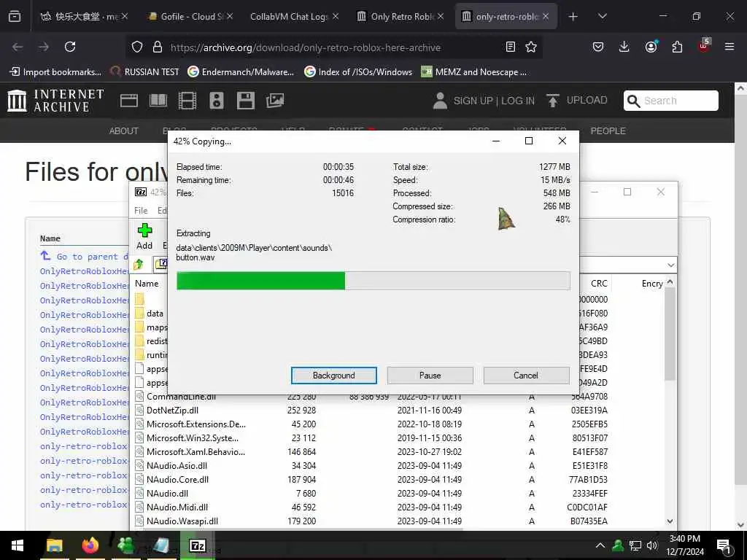747x560 pixels.
Task: Go back to previous page
Action: 18,47
